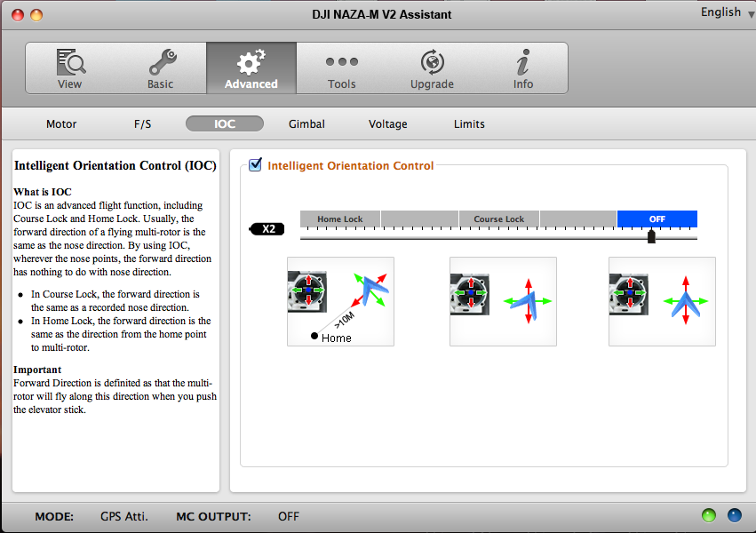Click the yellow minimize window button
Viewport: 756px width, 533px height.
click(x=36, y=15)
